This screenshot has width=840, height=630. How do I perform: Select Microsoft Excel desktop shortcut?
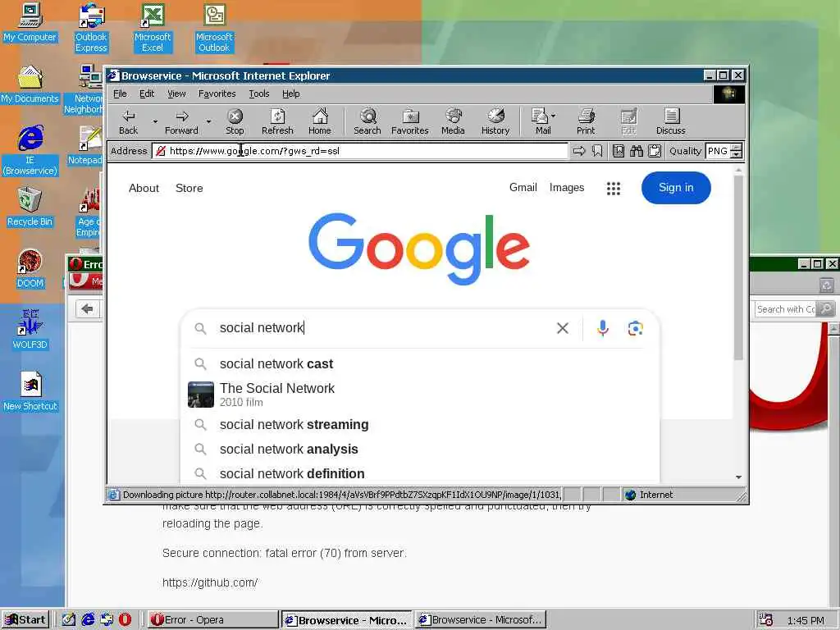coord(153,28)
